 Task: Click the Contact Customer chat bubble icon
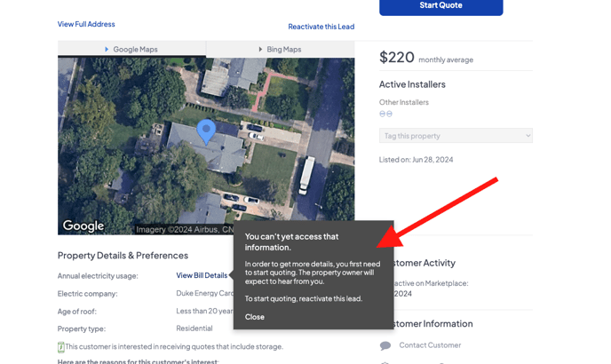click(385, 345)
